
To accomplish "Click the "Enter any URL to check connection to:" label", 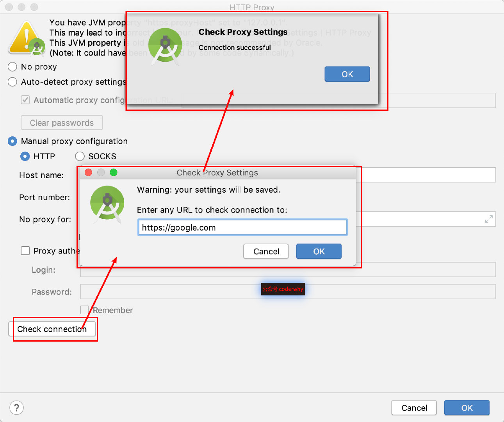I will (x=212, y=210).
